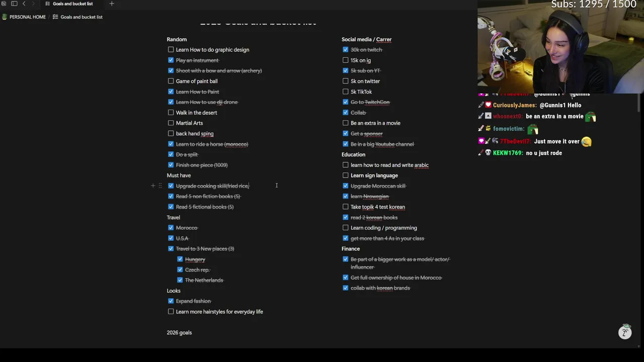
Task: Click the six-dot drag handle icon
Action: [160, 186]
